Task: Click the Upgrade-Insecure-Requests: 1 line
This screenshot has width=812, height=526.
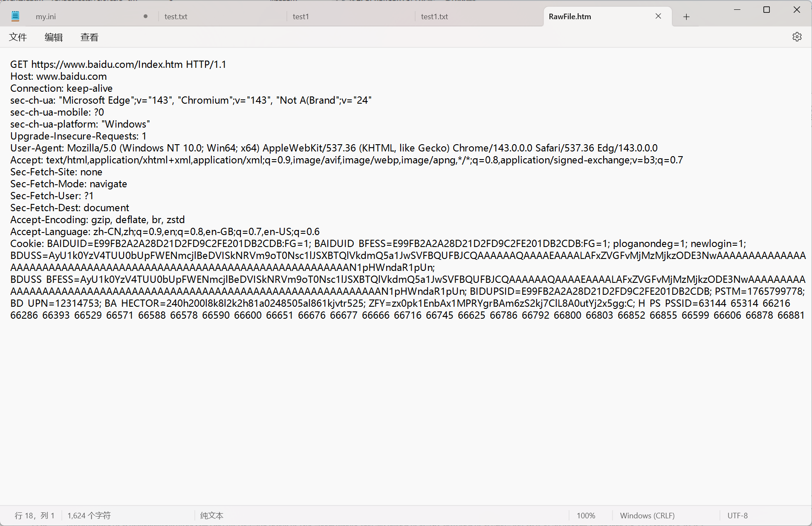Action: point(78,136)
